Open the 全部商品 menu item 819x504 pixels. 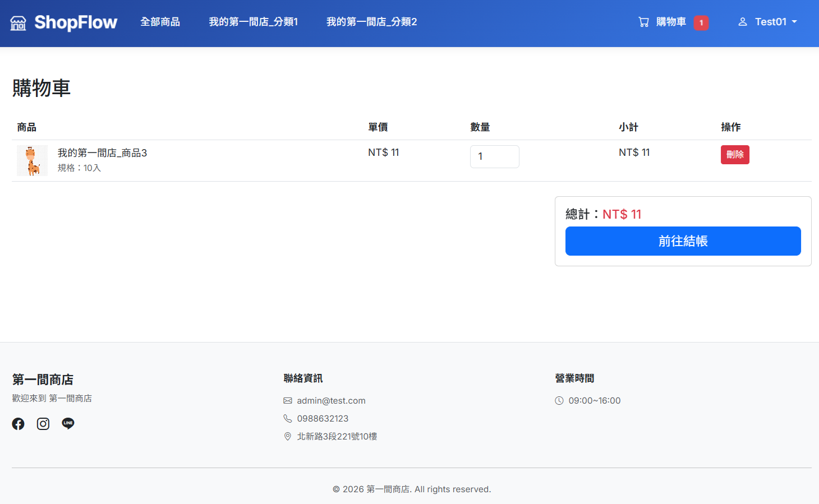tap(160, 21)
